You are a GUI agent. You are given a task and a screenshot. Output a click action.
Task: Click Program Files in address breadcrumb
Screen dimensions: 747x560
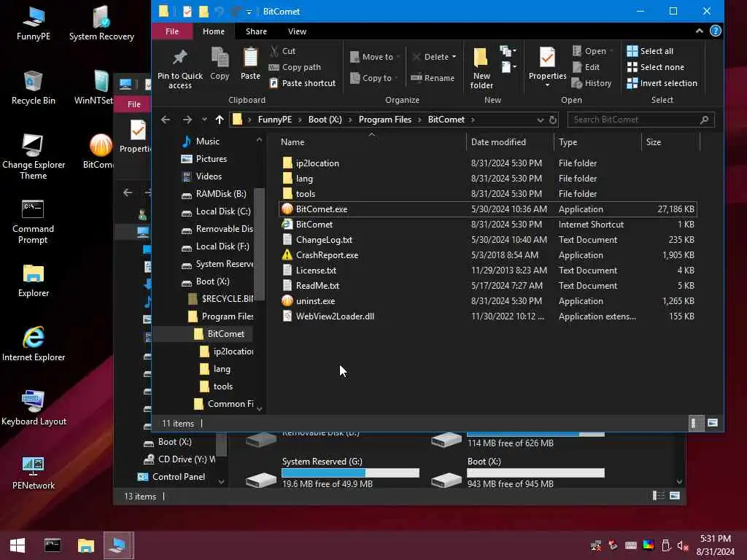[385, 120]
